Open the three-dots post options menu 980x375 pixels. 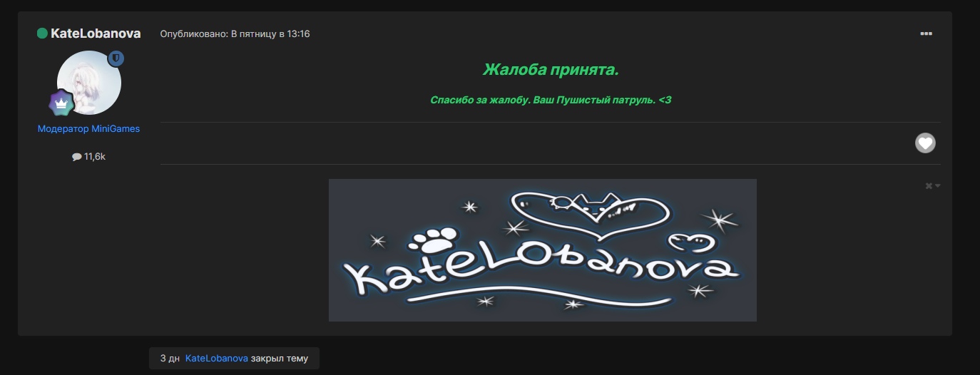coord(926,34)
